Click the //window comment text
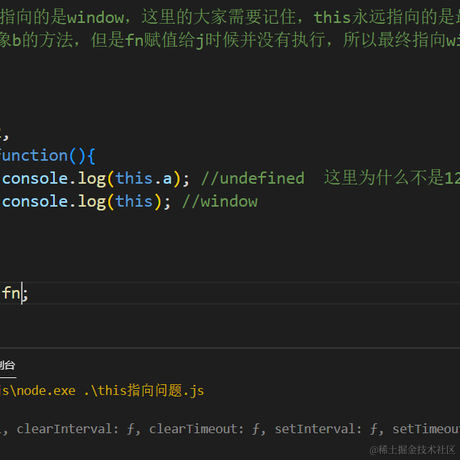Screen dimensions: 460x460 click(x=220, y=201)
